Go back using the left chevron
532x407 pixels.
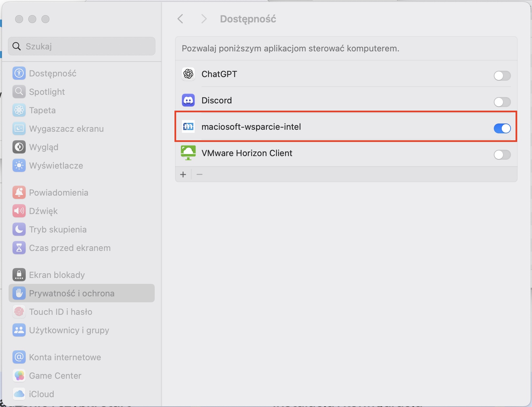[x=180, y=19]
